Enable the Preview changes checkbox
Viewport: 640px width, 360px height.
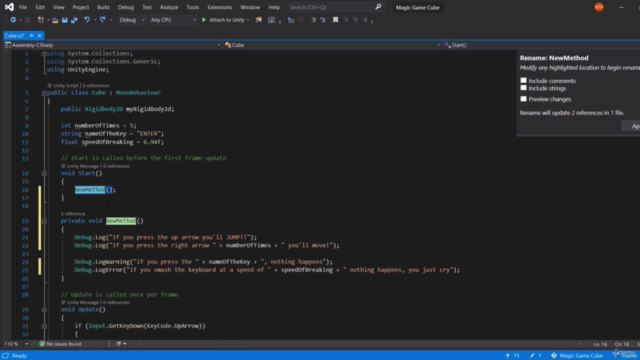[x=523, y=99]
